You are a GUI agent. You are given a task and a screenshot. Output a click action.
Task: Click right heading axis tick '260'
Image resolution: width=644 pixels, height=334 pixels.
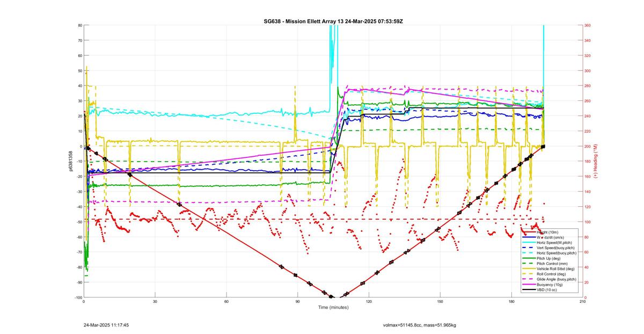click(588, 101)
